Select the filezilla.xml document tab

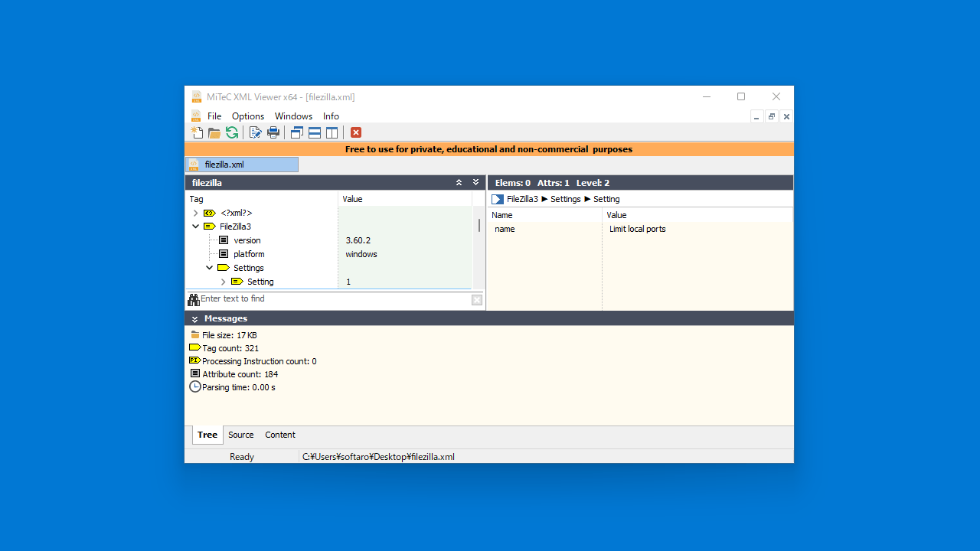click(x=242, y=165)
